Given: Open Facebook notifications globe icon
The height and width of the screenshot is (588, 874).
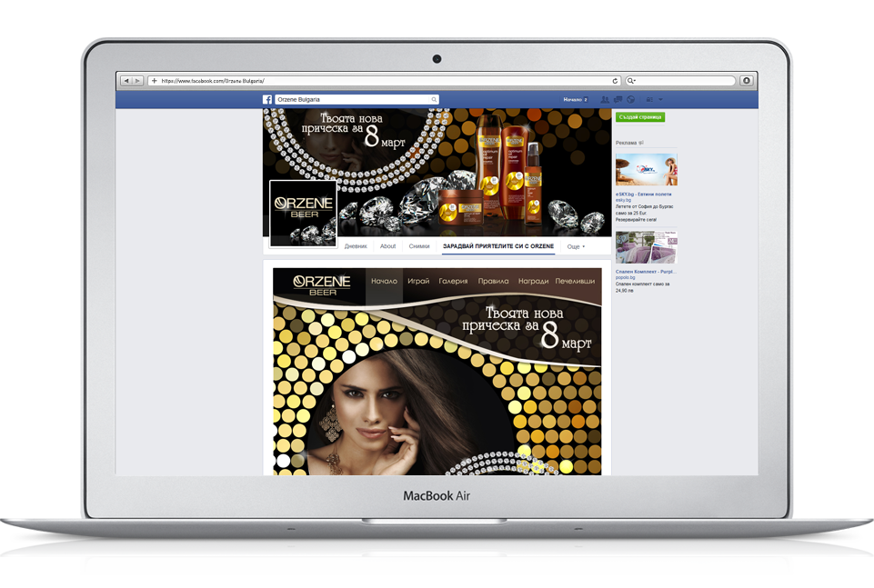Looking at the screenshot, I should (631, 100).
